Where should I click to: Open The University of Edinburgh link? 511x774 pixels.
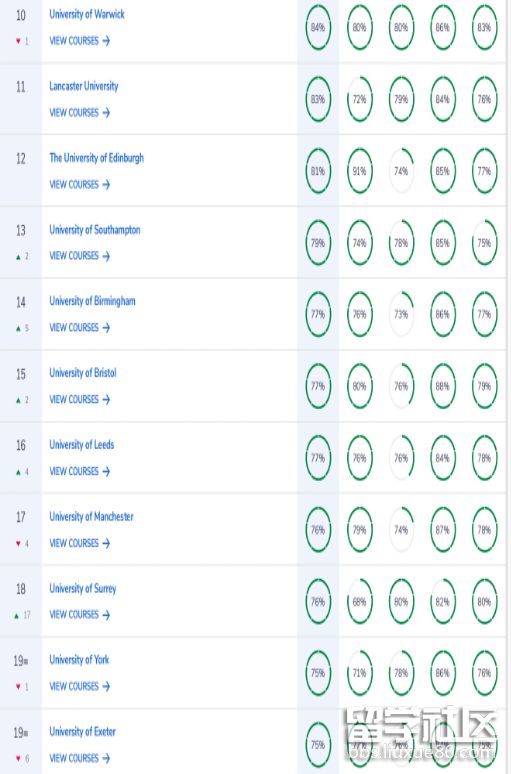coord(97,158)
